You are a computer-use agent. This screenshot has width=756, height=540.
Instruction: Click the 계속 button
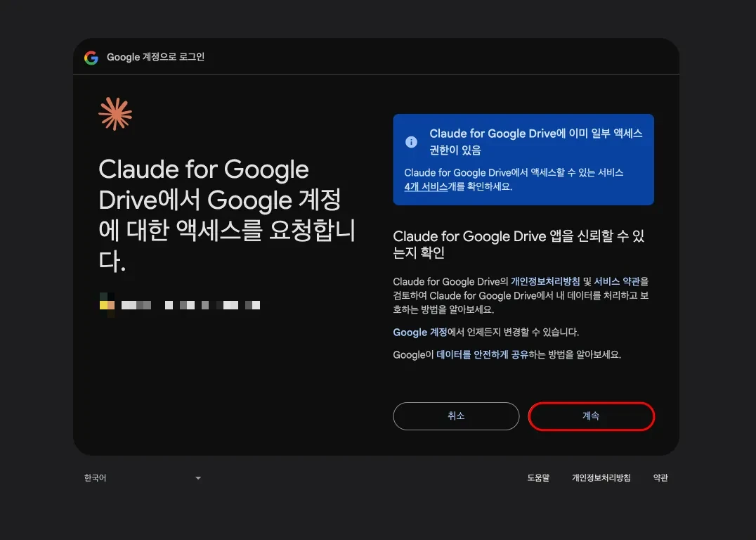(x=591, y=416)
